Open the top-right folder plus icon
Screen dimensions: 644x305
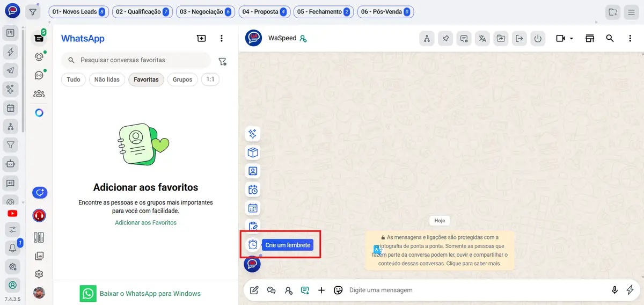tap(613, 12)
